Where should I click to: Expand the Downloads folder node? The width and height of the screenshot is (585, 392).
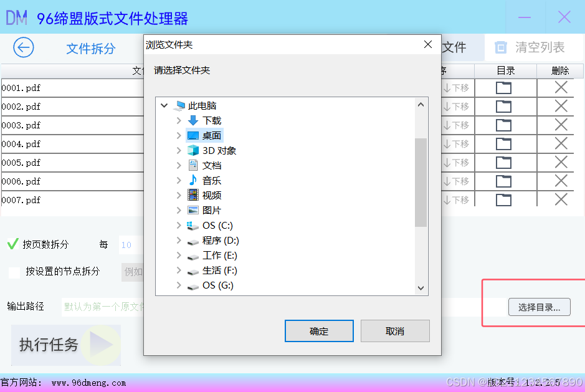[179, 120]
